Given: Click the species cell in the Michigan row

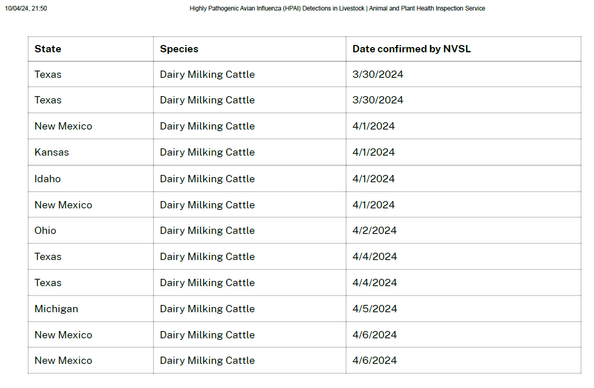Looking at the screenshot, I should tap(250, 309).
